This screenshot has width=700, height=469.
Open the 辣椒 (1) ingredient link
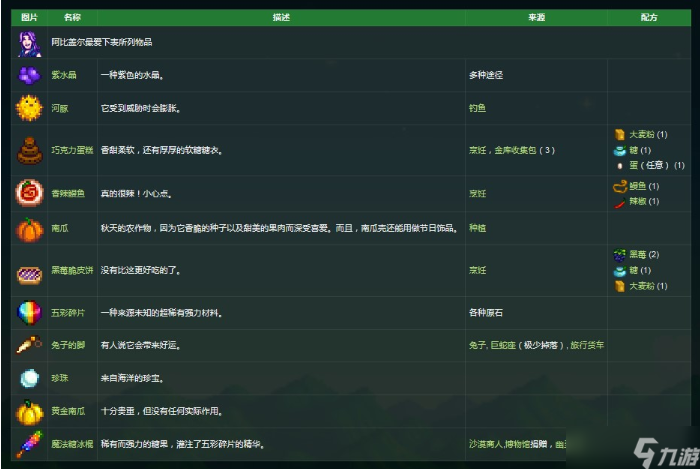point(644,202)
